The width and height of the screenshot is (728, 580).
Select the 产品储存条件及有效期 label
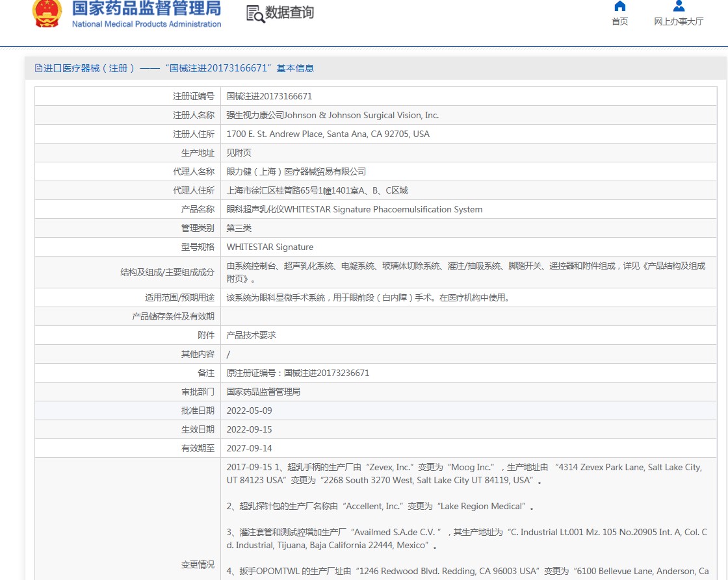173,316
